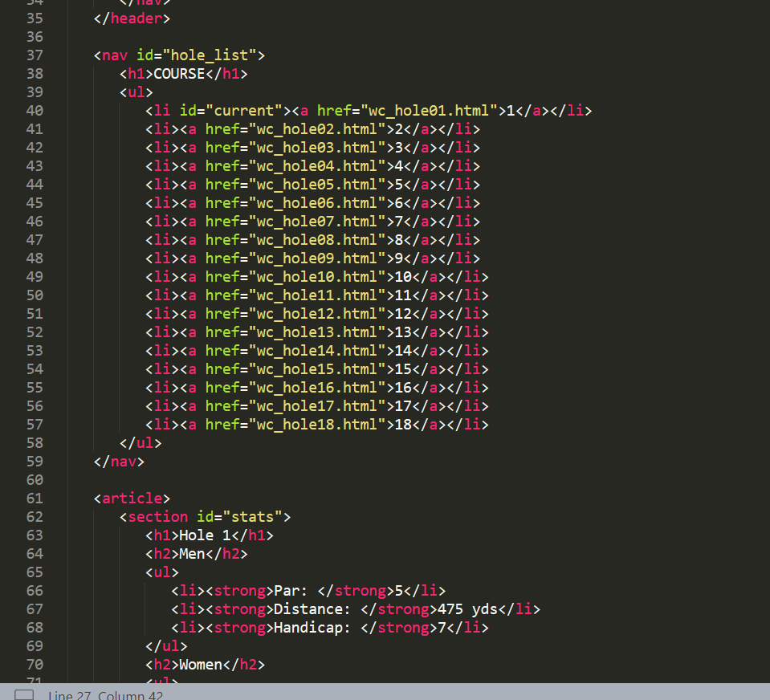
Task: Click the Line 27, Column 42 status text
Action: click(105, 695)
